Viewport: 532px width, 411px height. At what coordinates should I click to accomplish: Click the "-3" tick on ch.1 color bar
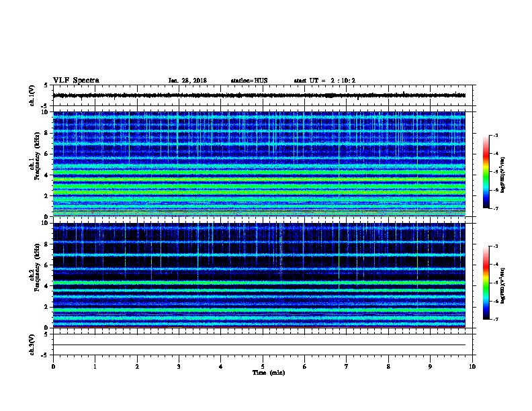(495, 135)
